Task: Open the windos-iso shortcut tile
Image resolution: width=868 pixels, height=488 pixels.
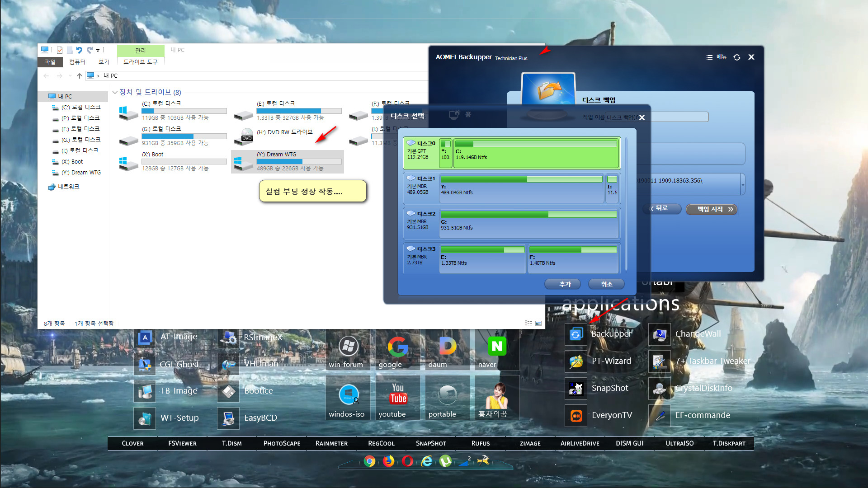Action: 348,398
